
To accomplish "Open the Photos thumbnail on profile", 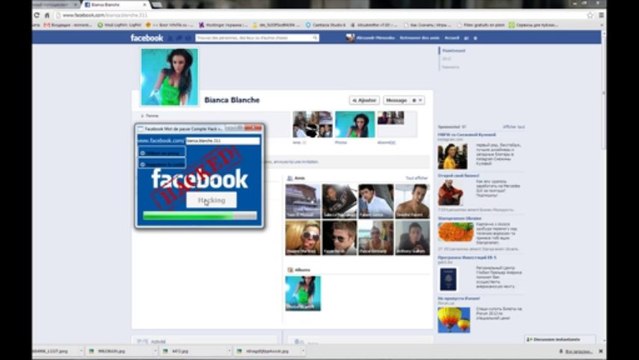I will point(355,124).
